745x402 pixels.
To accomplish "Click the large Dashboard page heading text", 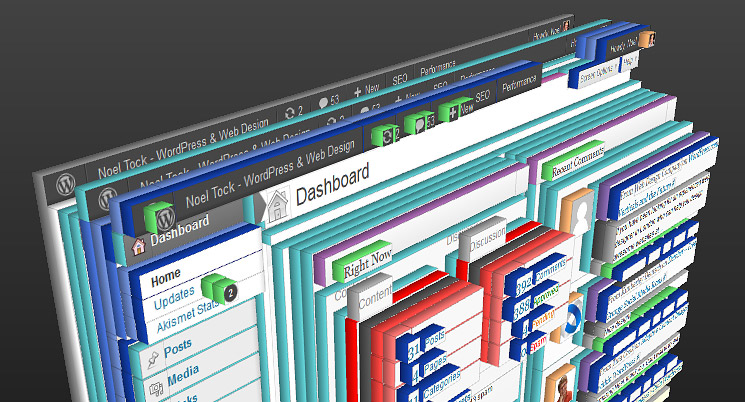I will pos(332,185).
